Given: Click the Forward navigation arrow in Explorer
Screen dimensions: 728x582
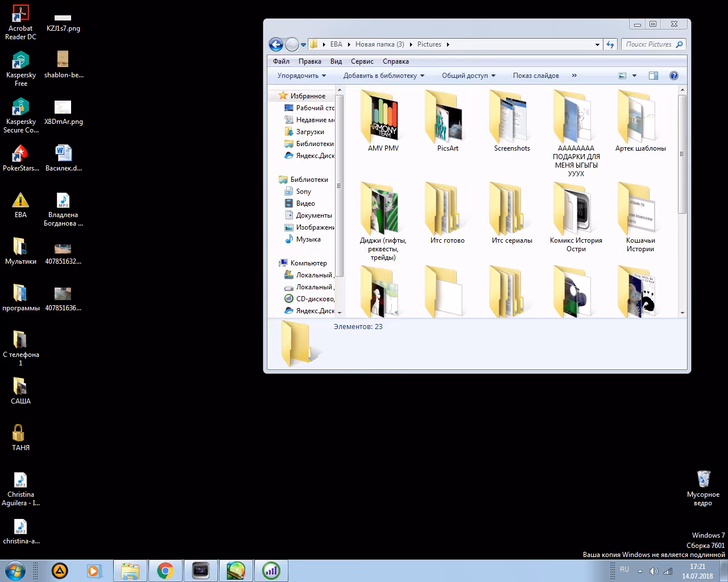Looking at the screenshot, I should pyautogui.click(x=292, y=44).
